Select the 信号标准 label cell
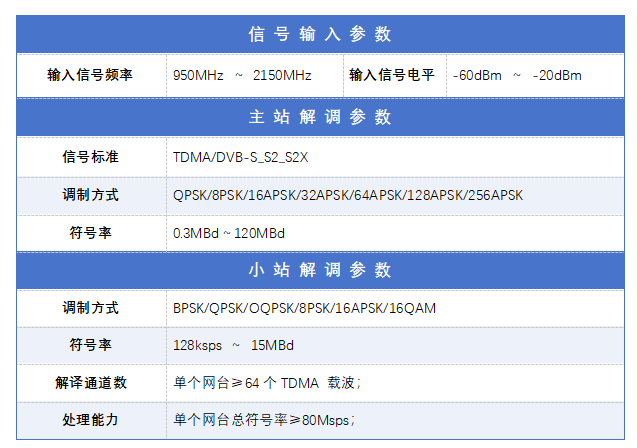This screenshot has height=448, width=637. click(90, 157)
